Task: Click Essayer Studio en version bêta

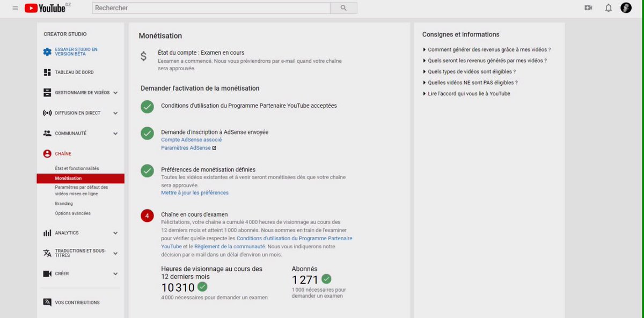Action: 76,52
